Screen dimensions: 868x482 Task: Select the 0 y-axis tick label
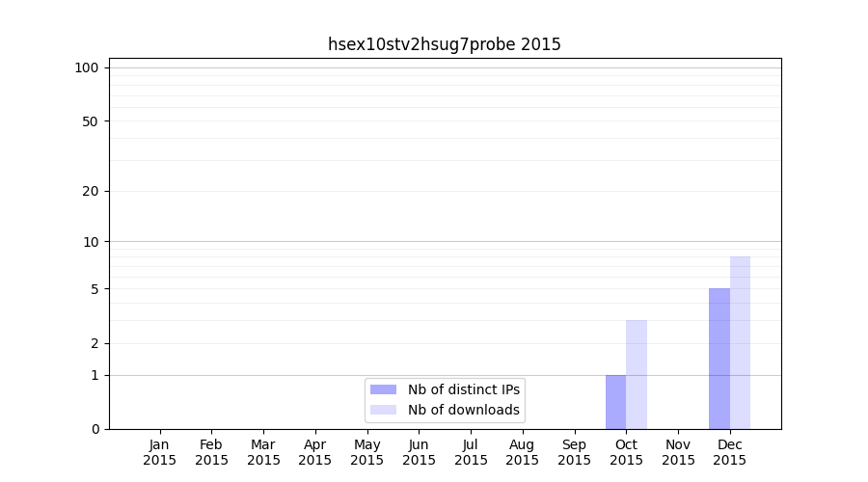point(95,429)
